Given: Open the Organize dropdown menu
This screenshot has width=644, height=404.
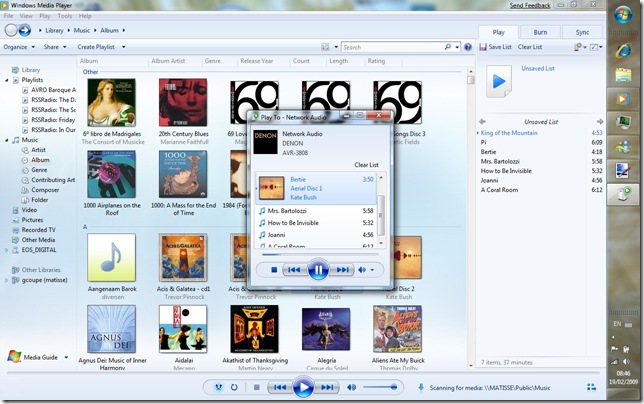Looking at the screenshot, I should pyautogui.click(x=18, y=47).
